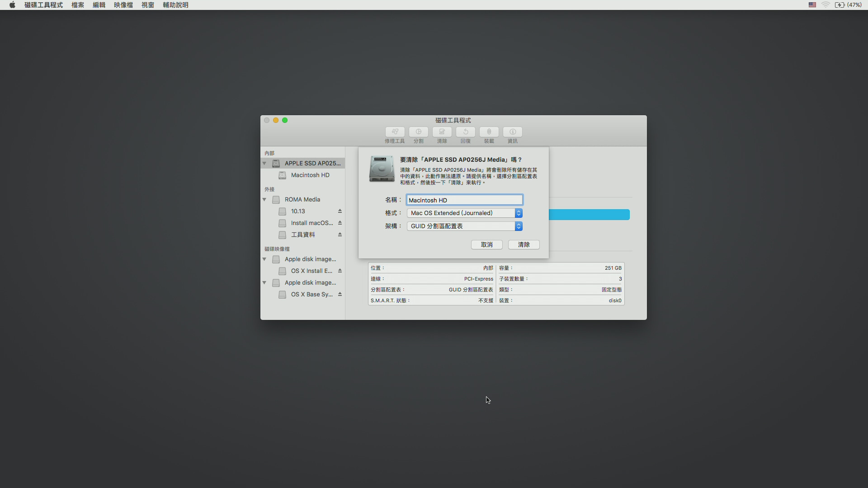Click the blue disk usage bar

click(x=589, y=214)
